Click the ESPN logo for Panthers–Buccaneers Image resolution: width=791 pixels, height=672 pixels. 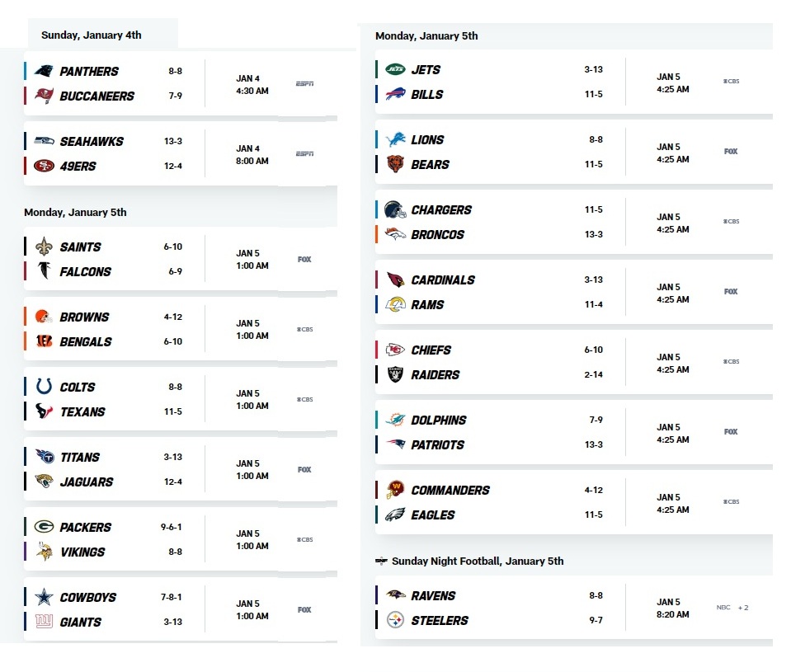[x=304, y=84]
